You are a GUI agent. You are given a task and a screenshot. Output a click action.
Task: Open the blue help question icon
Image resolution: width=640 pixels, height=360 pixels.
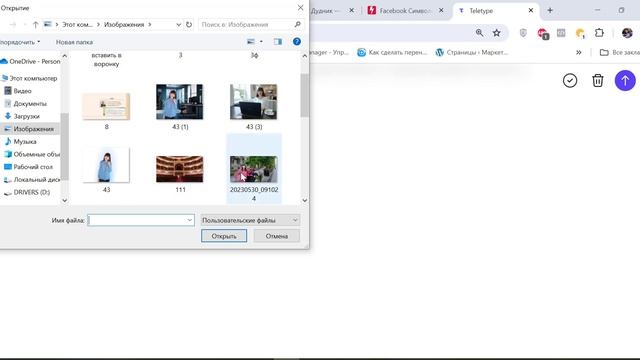pos(297,42)
